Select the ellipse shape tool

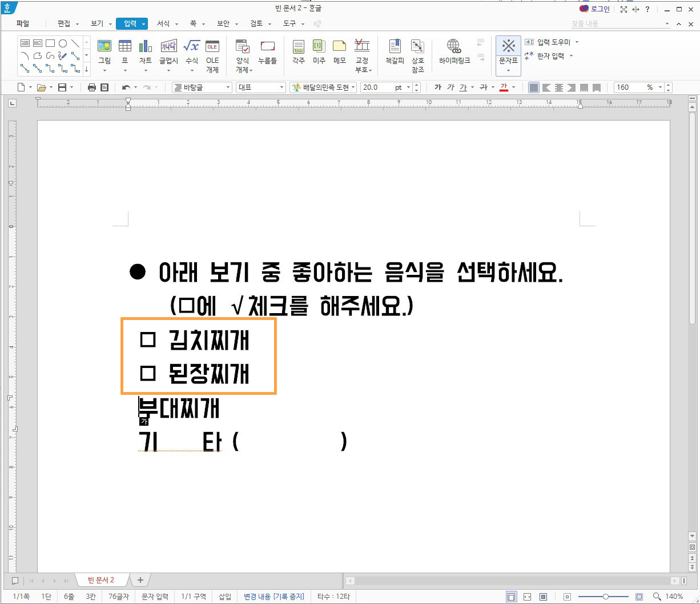coord(63,43)
